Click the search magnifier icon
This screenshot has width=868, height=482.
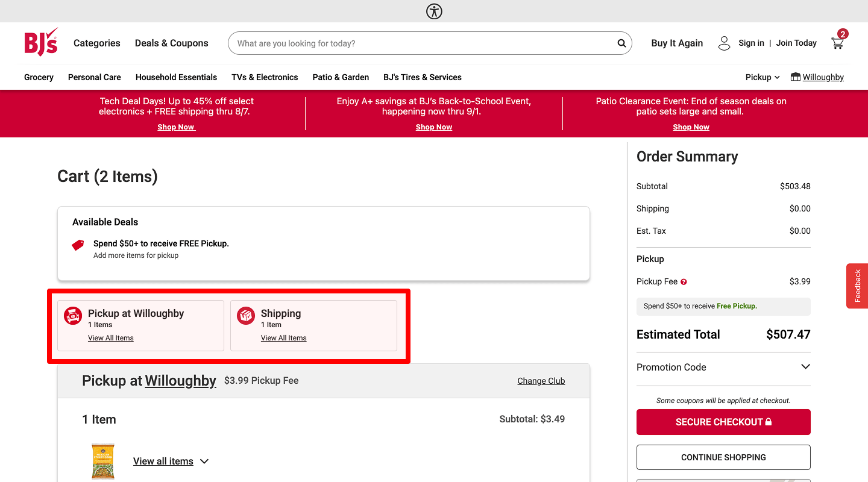pyautogui.click(x=621, y=43)
